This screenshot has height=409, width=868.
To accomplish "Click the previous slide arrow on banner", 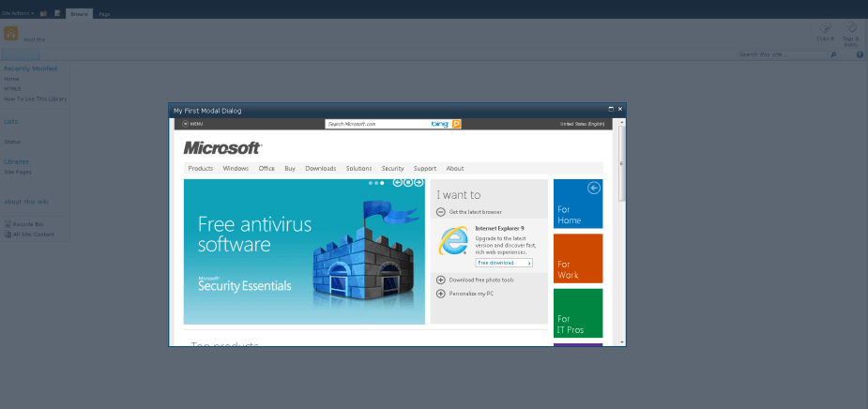I will point(398,182).
